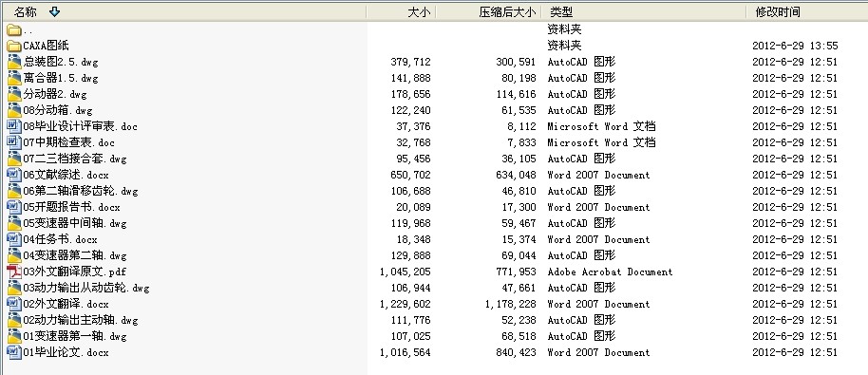The height and width of the screenshot is (375, 868).
Task: Toggle sort order via the 名称 column arrow
Action: coord(54,11)
